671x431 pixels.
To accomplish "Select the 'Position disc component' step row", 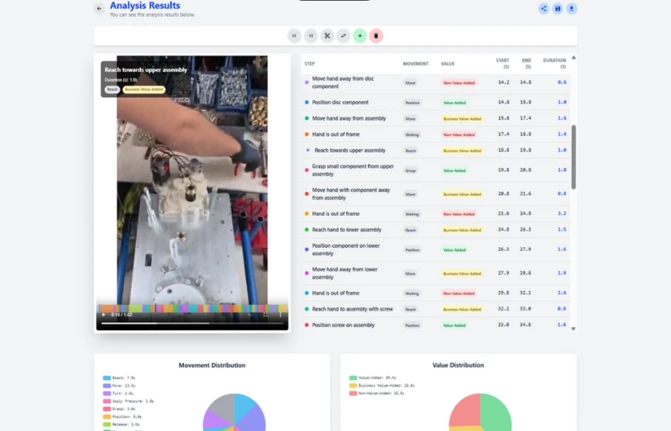I will (340, 102).
